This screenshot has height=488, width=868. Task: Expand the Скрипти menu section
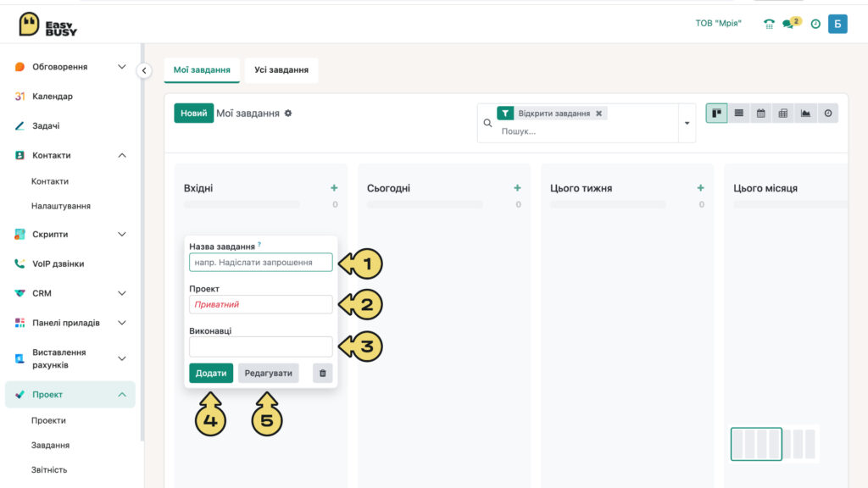122,234
